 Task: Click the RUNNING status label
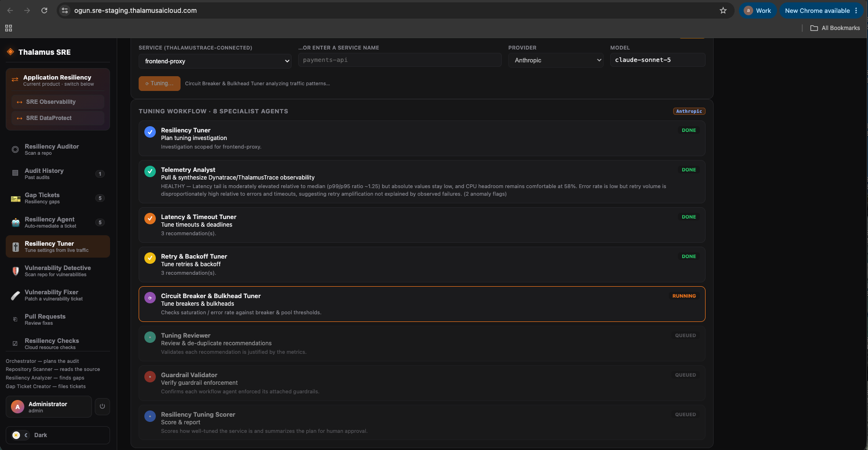[684, 296]
